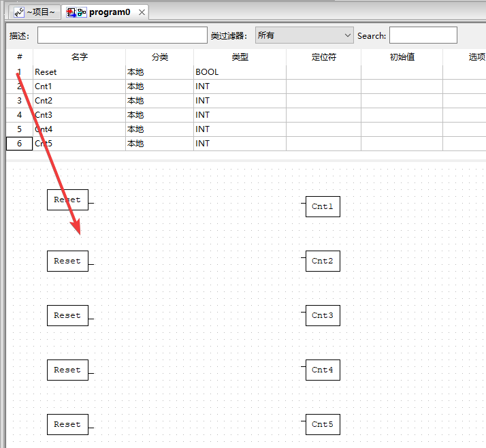Click the 初始值 column header
Viewport: 486px width, 448px height.
[402, 57]
